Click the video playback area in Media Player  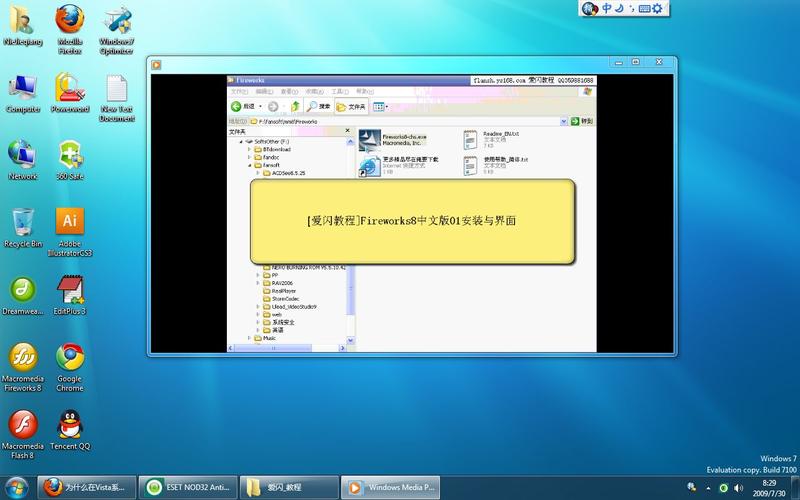(412, 213)
